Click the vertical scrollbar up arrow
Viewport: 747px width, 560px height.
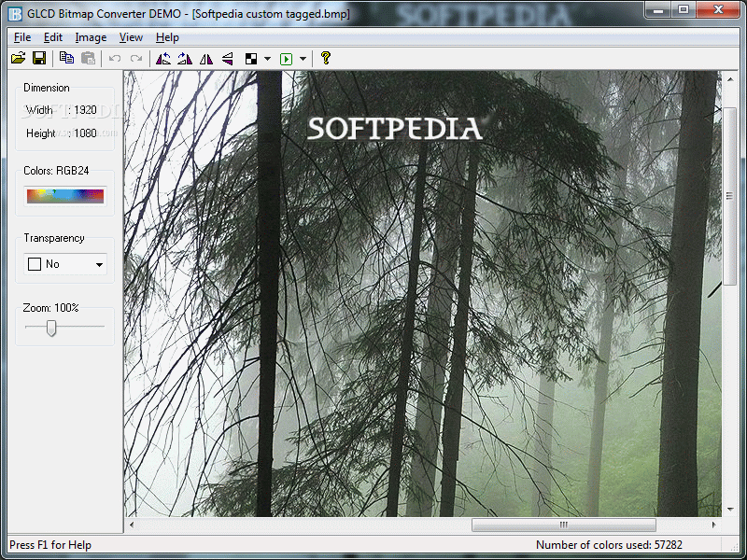[730, 79]
